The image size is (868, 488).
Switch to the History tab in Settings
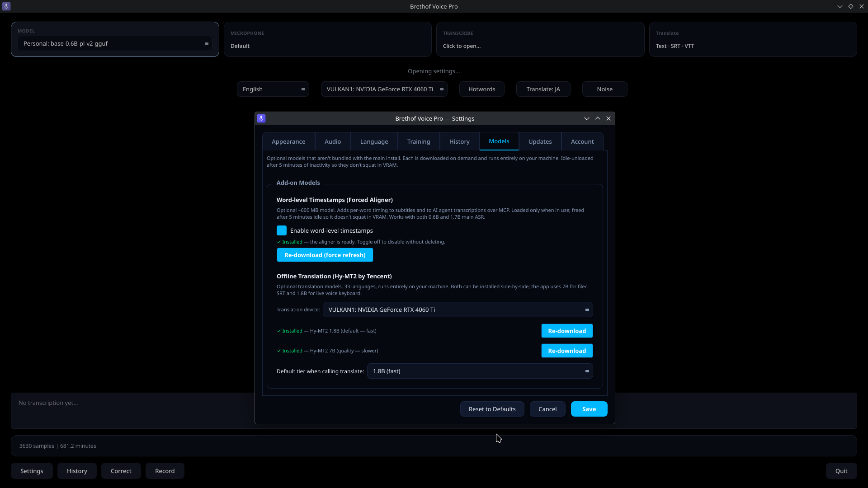[x=459, y=141]
